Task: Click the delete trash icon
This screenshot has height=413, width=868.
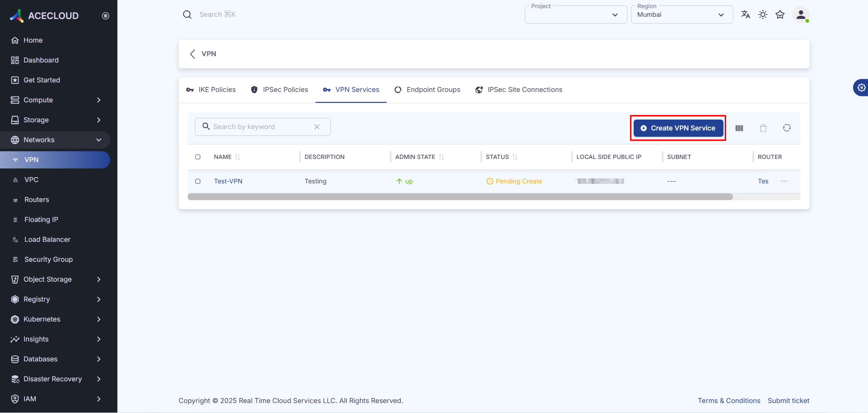Action: tap(763, 128)
